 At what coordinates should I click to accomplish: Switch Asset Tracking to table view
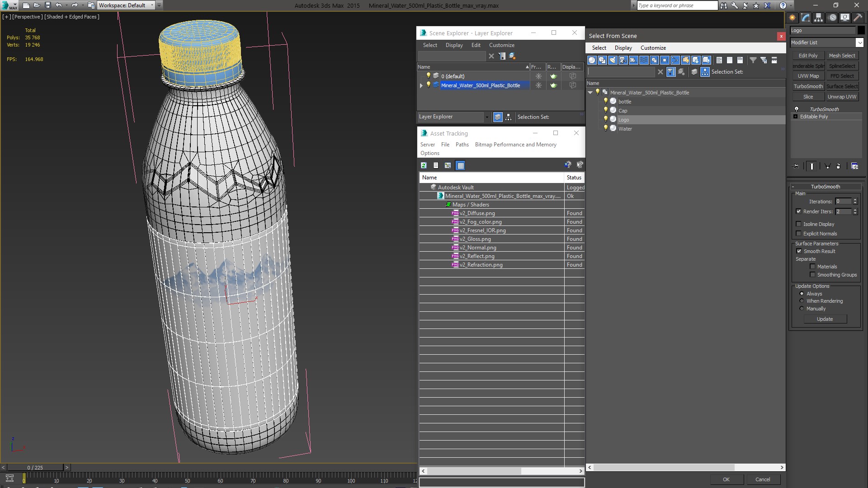[460, 165]
